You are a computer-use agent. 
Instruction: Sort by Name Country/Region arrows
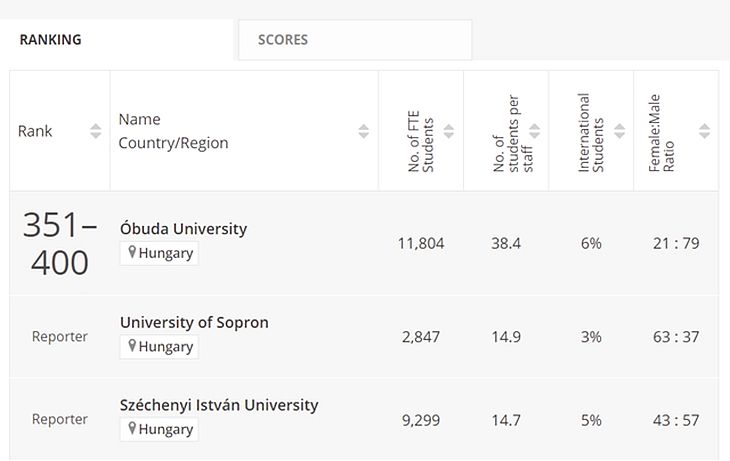coord(364,131)
